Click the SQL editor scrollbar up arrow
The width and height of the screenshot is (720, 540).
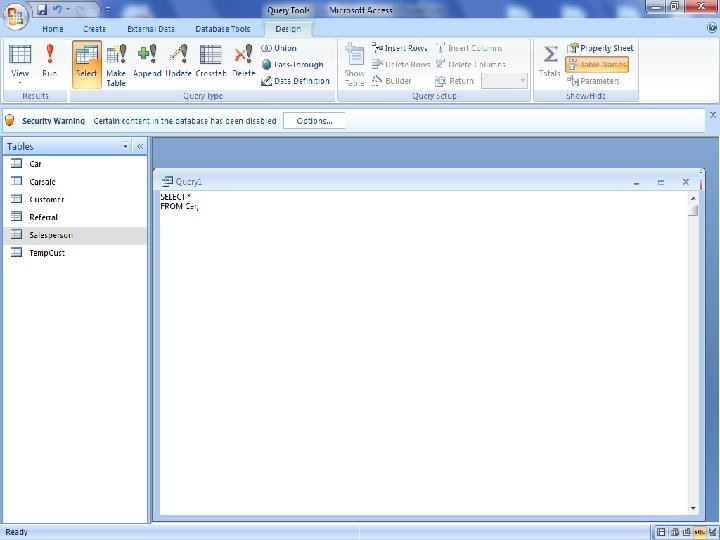click(693, 198)
